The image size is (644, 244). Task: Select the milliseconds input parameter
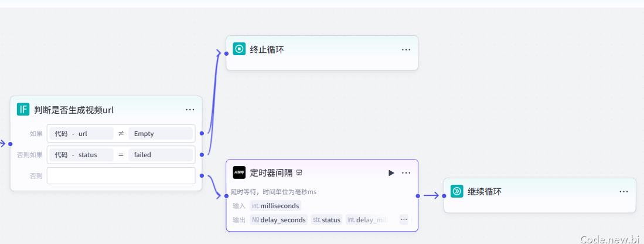click(x=275, y=206)
